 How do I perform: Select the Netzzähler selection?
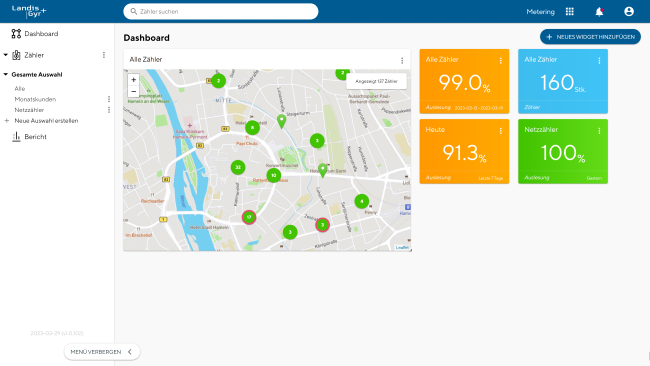coord(29,110)
